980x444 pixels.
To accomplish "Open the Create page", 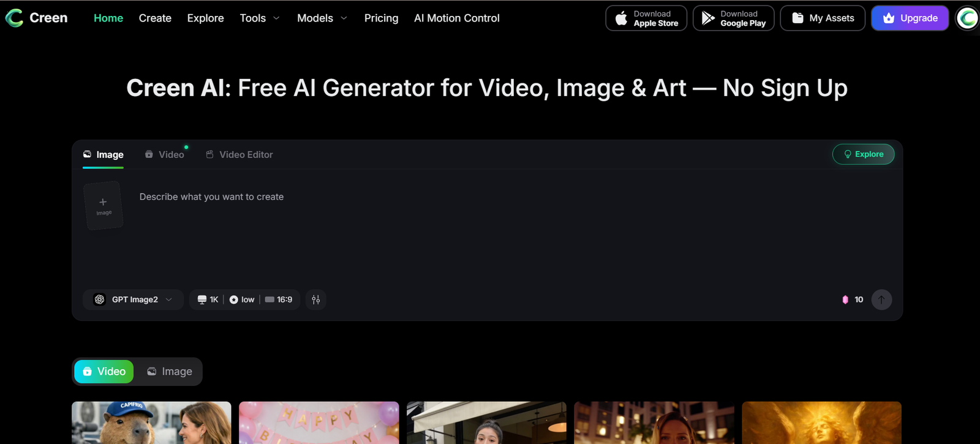I will [x=155, y=18].
